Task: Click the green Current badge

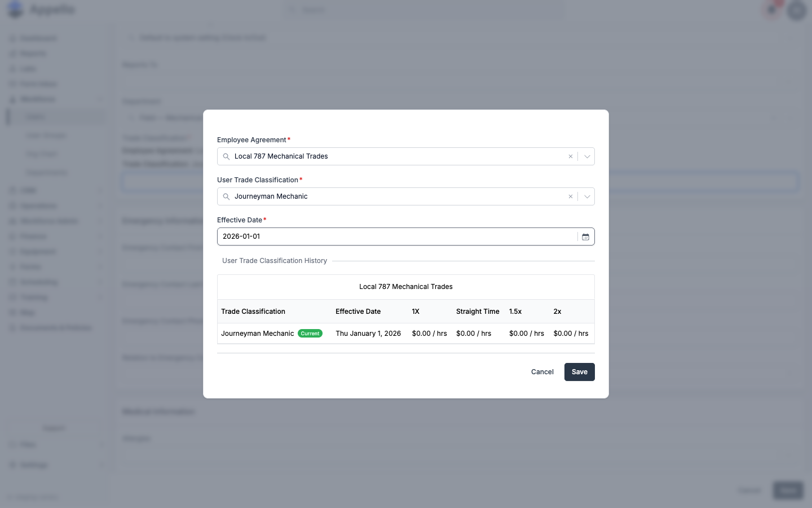Action: click(x=310, y=334)
